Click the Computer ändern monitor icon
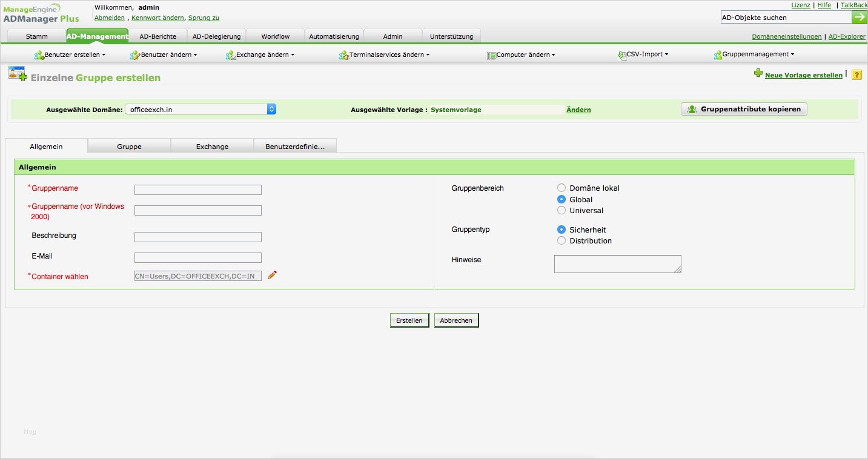The width and height of the screenshot is (868, 459). pyautogui.click(x=492, y=55)
